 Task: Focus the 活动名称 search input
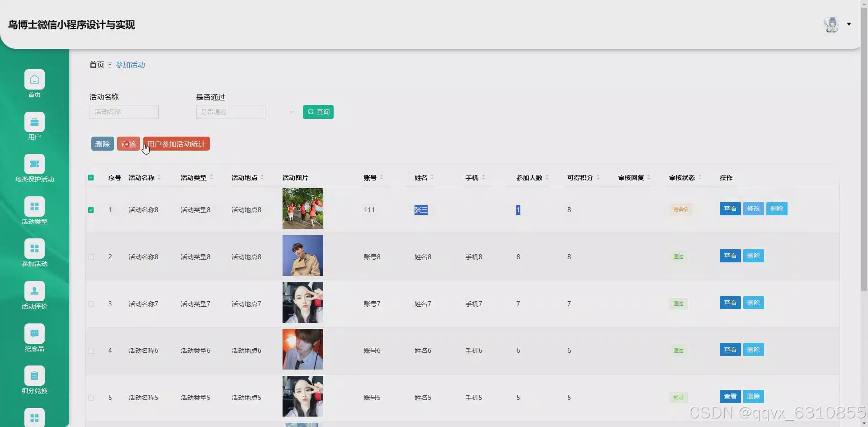pos(124,112)
